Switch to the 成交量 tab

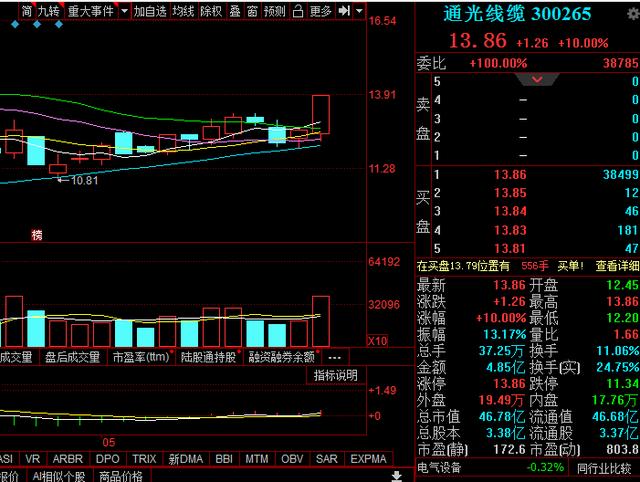[x=16, y=357]
